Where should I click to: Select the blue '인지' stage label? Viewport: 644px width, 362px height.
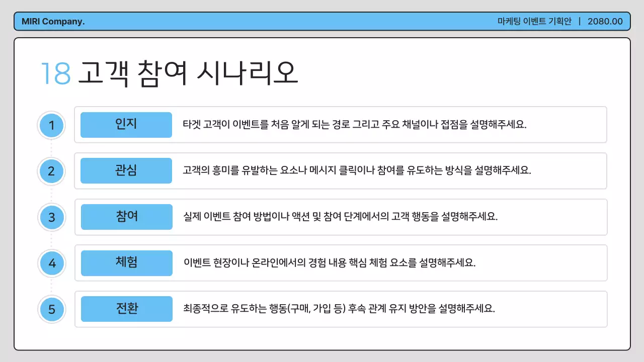(x=126, y=125)
